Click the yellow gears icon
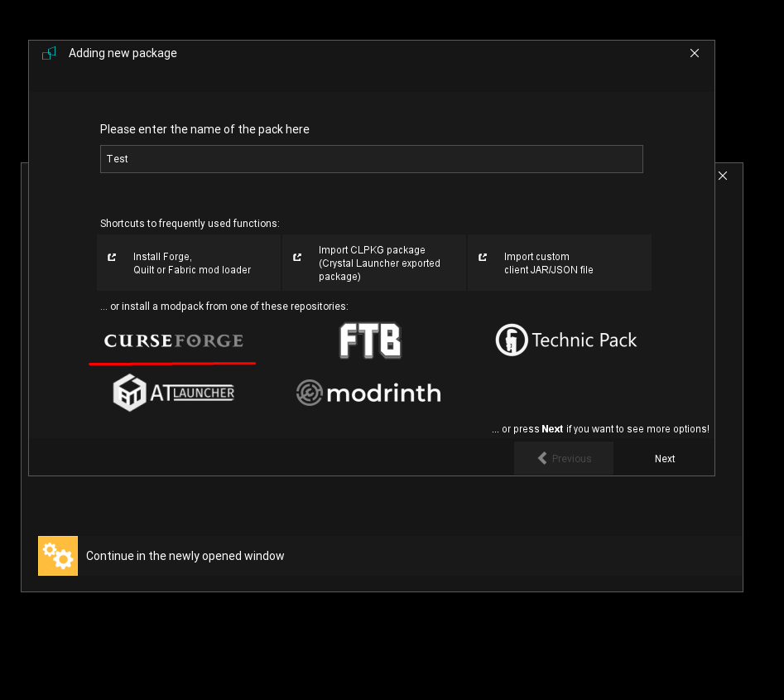The width and height of the screenshot is (784, 700). [58, 556]
